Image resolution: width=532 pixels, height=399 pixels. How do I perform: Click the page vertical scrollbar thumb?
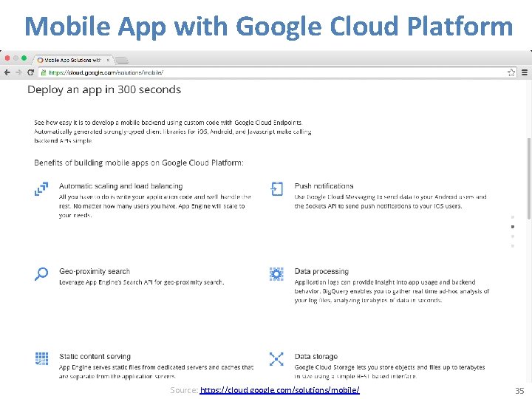pyautogui.click(x=529, y=179)
